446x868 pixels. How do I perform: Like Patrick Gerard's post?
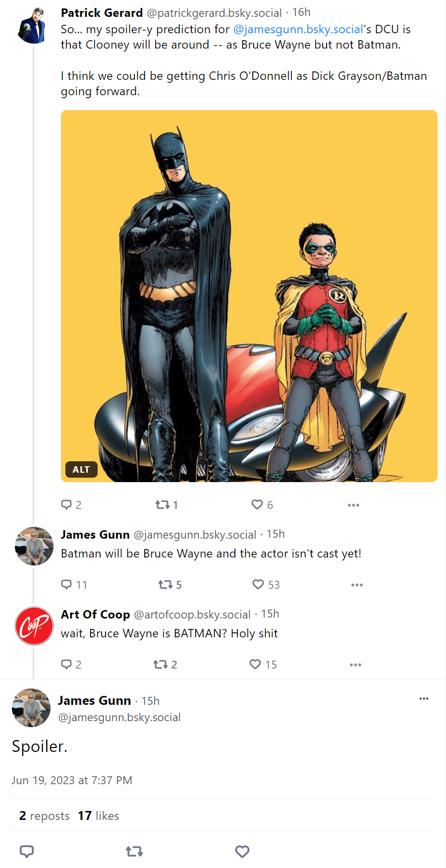coord(257,504)
